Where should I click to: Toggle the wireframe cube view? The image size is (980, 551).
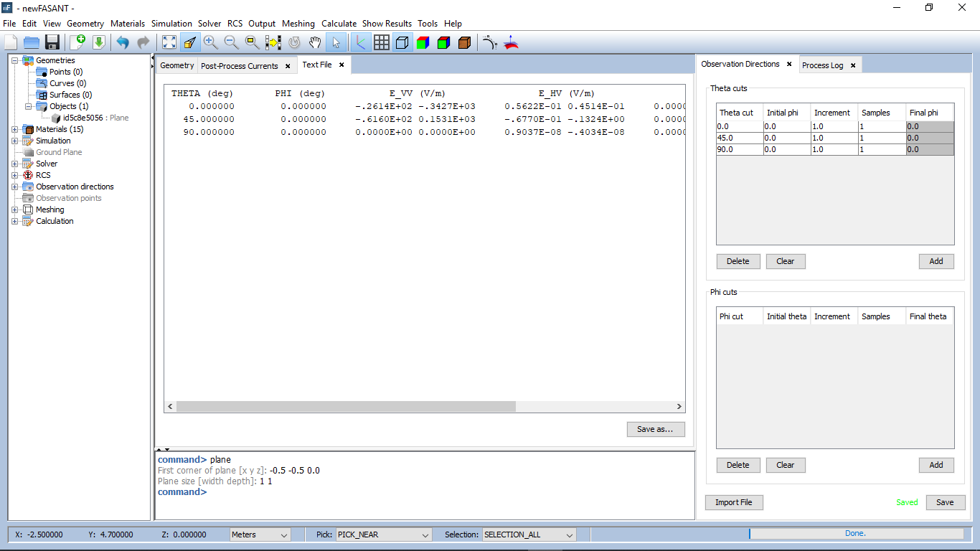[402, 42]
